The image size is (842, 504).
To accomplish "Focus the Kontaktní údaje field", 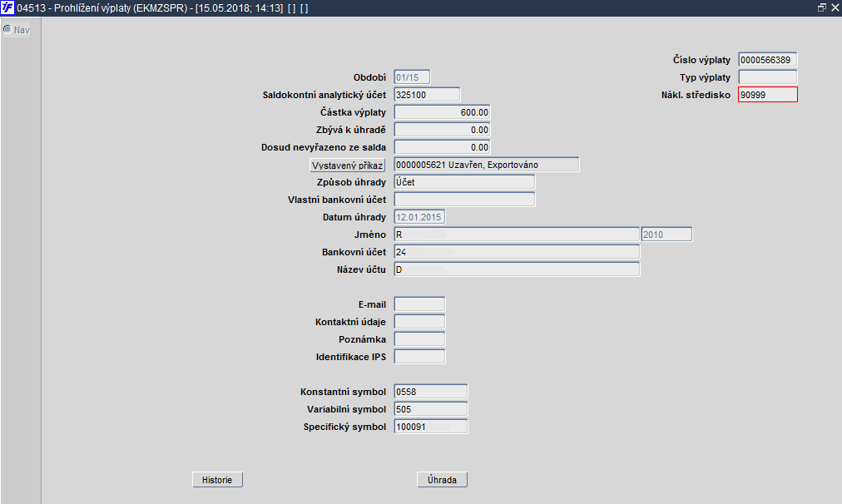I will [419, 322].
